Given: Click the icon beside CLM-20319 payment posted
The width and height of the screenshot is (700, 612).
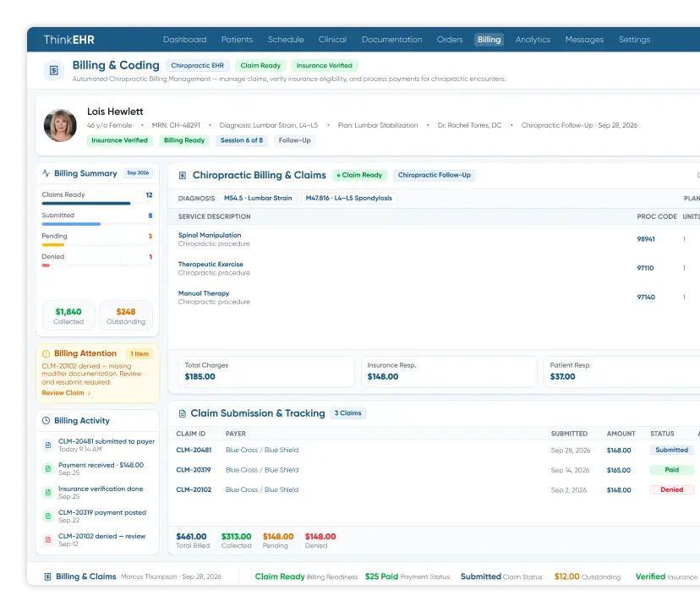Looking at the screenshot, I should tap(48, 516).
